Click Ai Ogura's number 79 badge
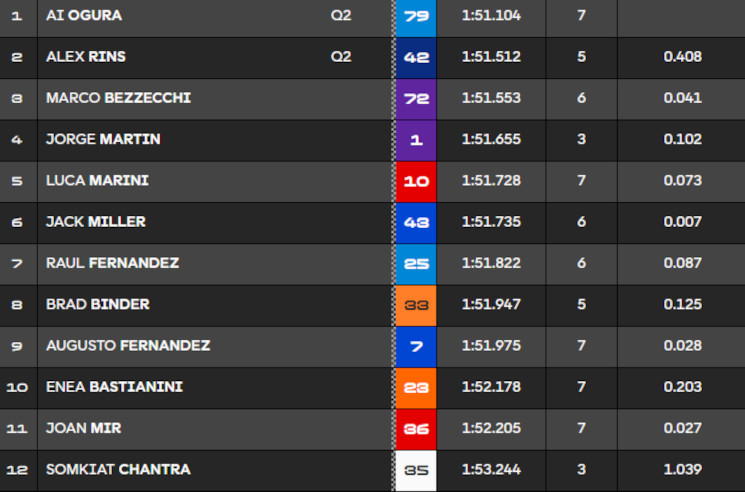 416,16
